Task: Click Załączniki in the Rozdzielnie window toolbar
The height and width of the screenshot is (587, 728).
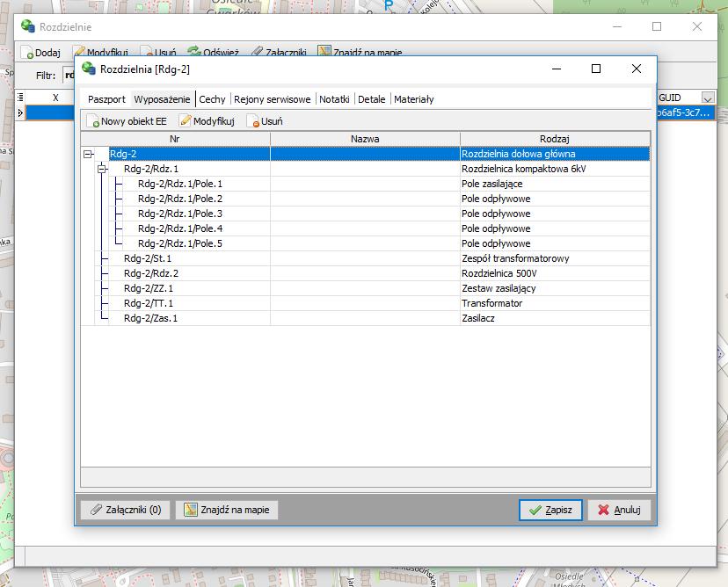Action: click(279, 53)
